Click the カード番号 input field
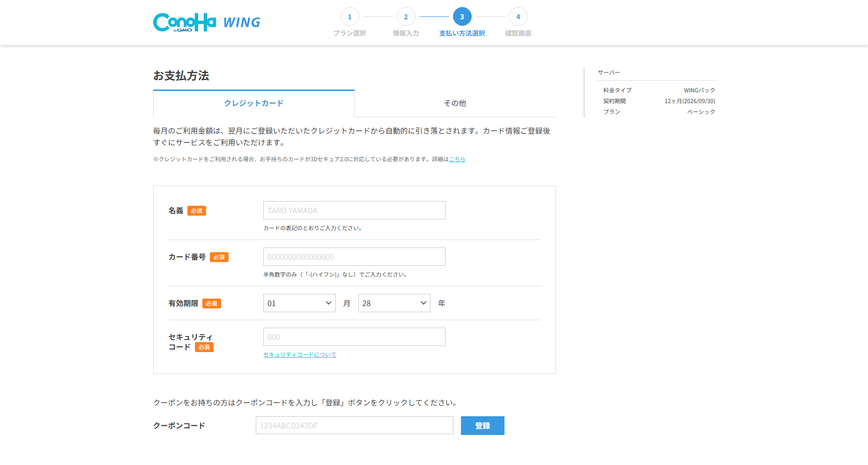Image resolution: width=868 pixels, height=465 pixels. [354, 256]
